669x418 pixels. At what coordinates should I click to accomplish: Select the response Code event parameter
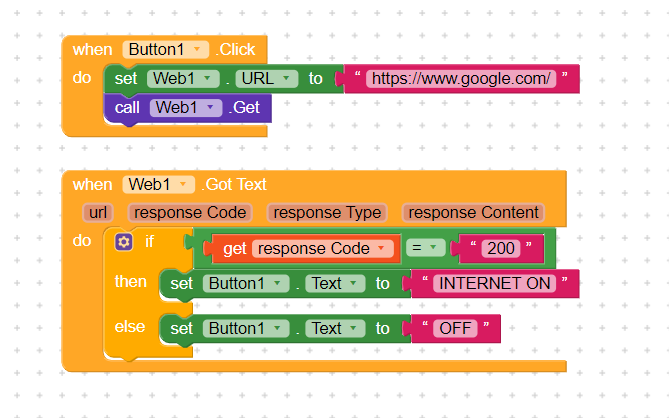pyautogui.click(x=190, y=212)
